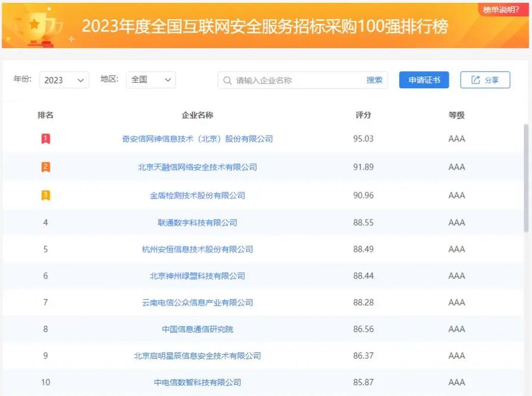Click the magnifier icon in search box

pos(227,80)
